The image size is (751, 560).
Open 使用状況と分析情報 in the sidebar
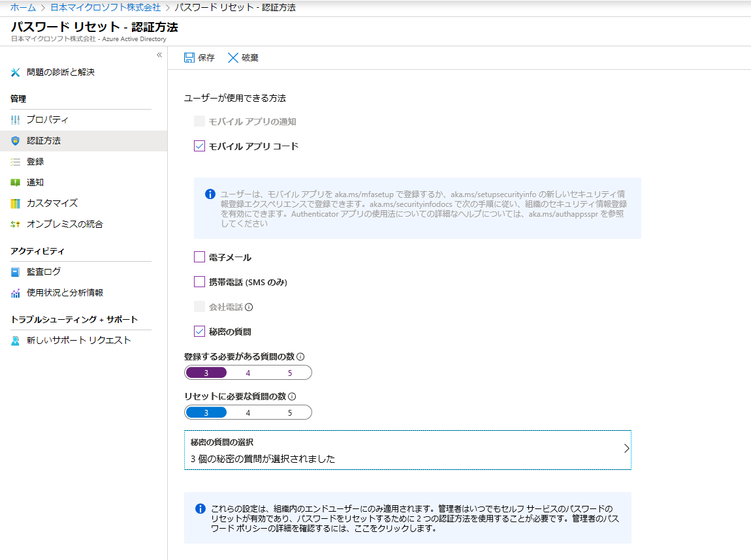(x=65, y=293)
